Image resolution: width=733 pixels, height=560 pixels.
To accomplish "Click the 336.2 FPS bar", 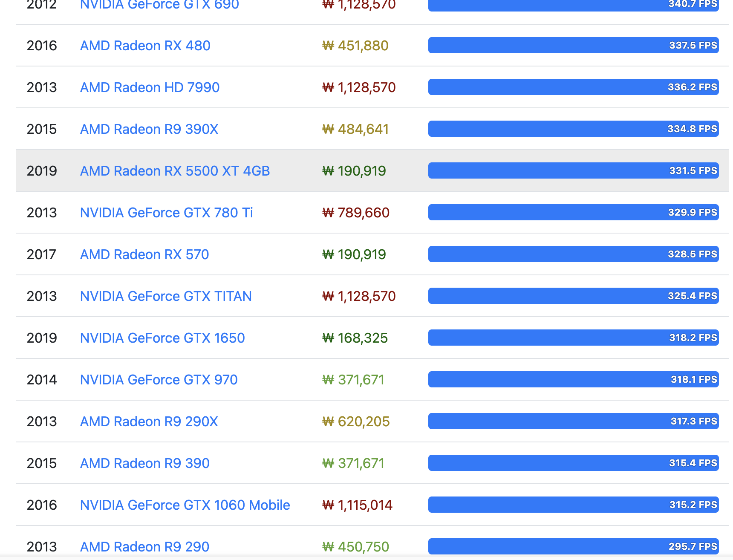I will (574, 87).
